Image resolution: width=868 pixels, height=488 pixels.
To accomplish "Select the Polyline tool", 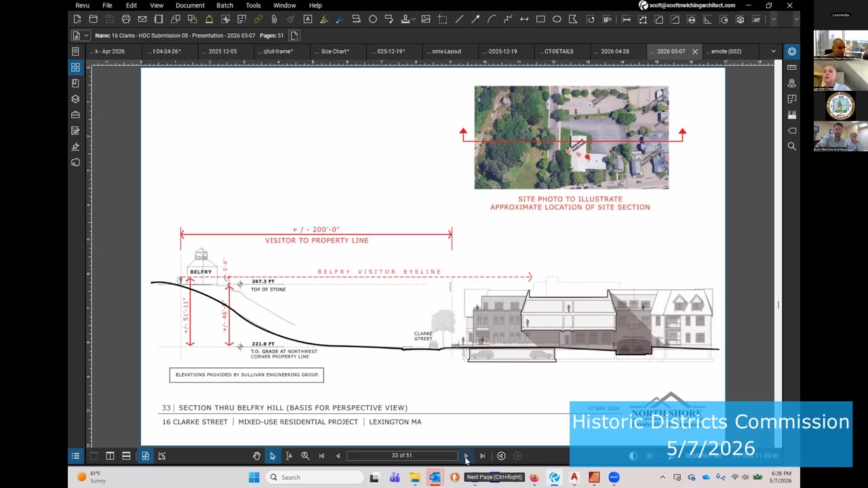I will (x=508, y=20).
